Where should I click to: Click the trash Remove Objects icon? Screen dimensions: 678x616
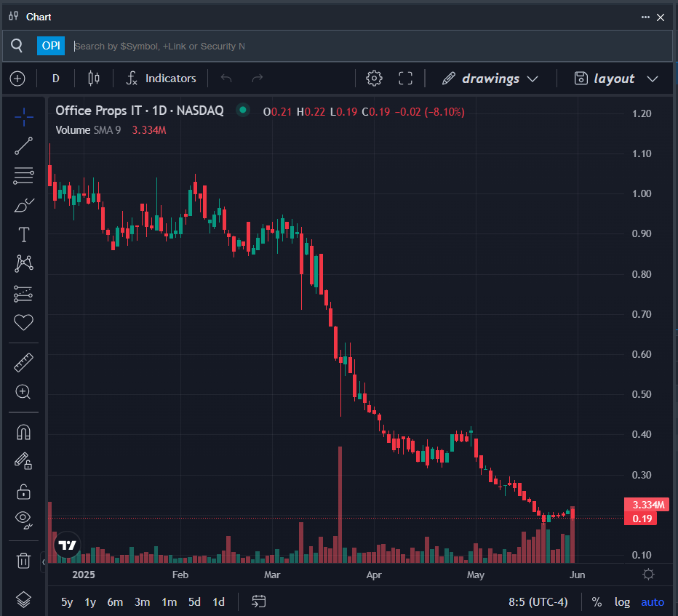(24, 561)
